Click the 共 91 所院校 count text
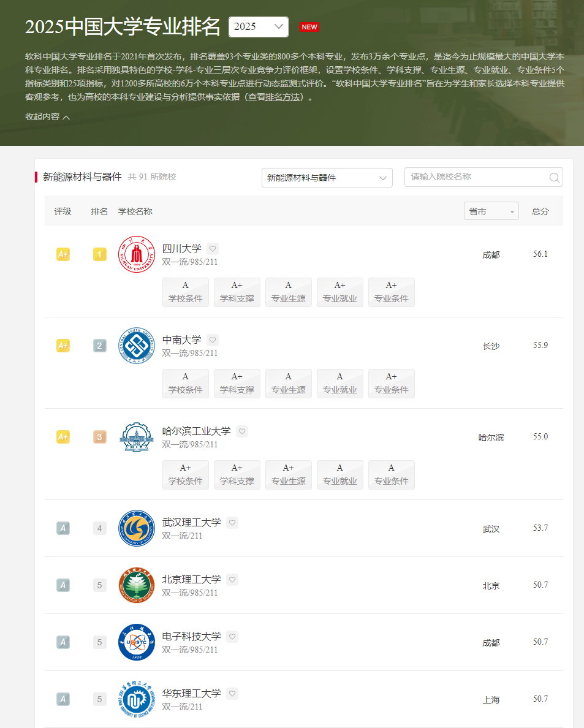Screen dimensions: 584x728 pyautogui.click(x=152, y=176)
